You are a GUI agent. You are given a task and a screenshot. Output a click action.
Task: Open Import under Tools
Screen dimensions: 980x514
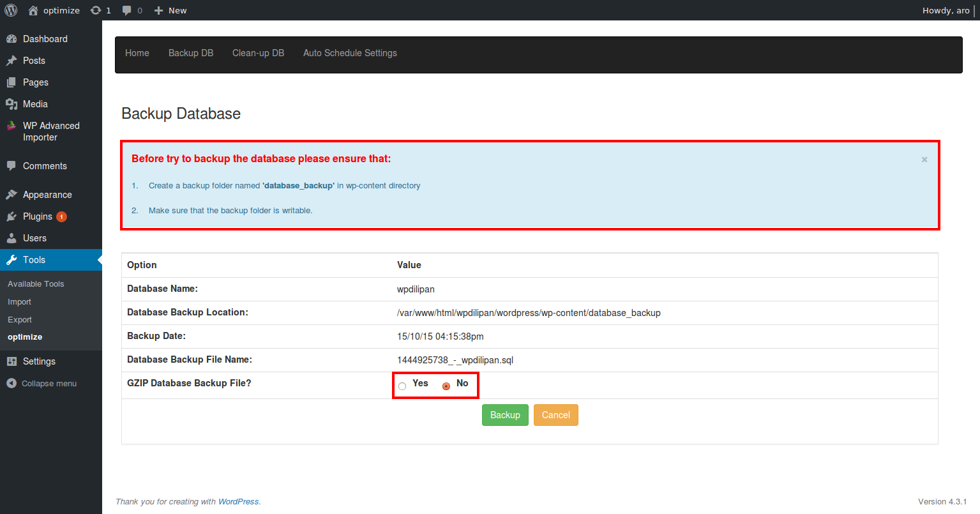click(19, 302)
